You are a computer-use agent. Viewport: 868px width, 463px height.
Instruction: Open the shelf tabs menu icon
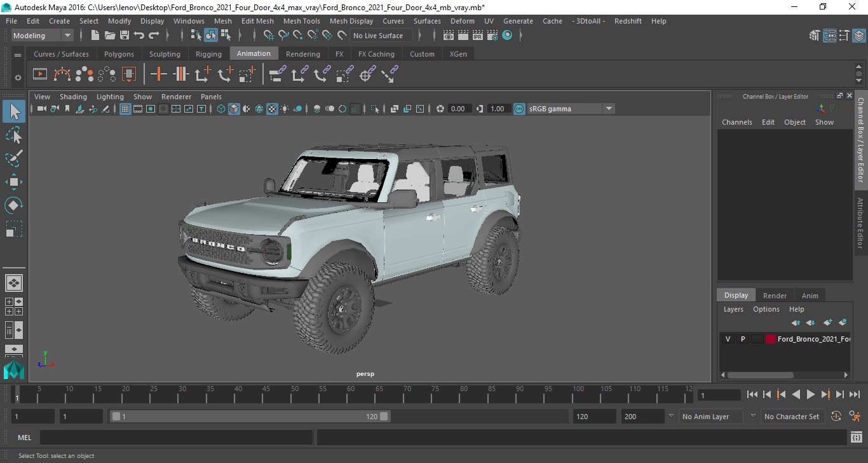coord(18,54)
